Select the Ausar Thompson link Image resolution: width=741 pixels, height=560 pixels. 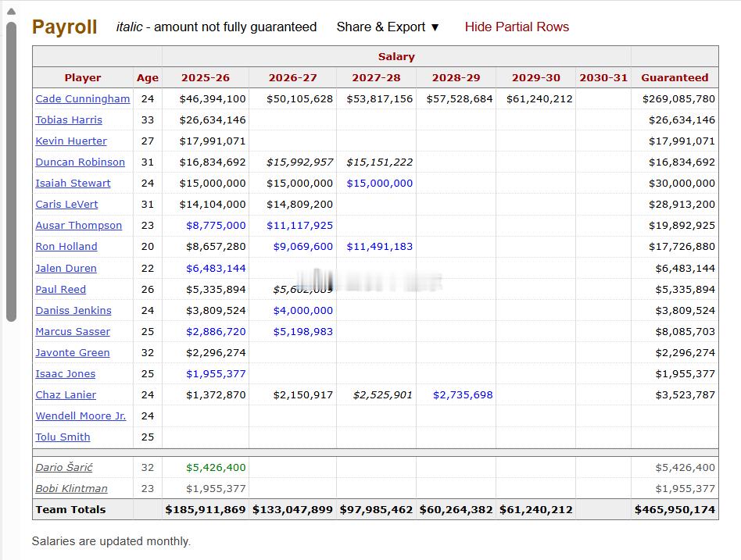tap(78, 226)
